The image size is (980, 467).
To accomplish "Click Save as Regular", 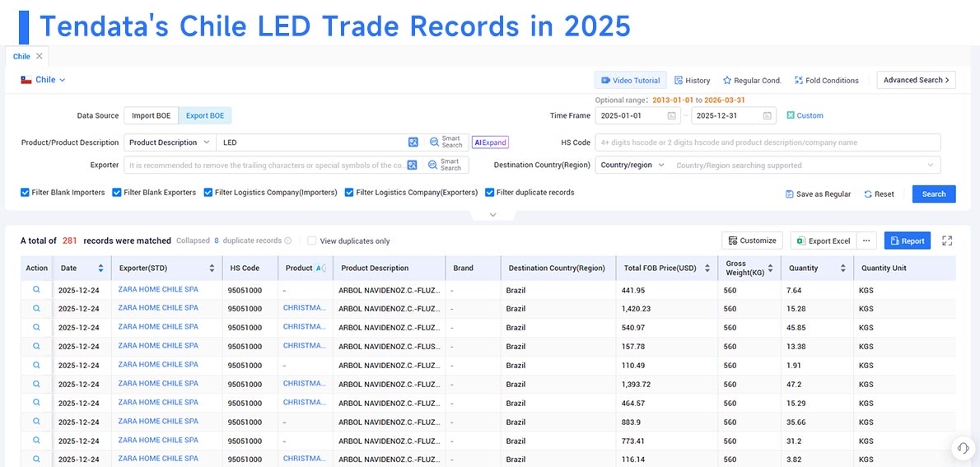I will click(x=818, y=194).
